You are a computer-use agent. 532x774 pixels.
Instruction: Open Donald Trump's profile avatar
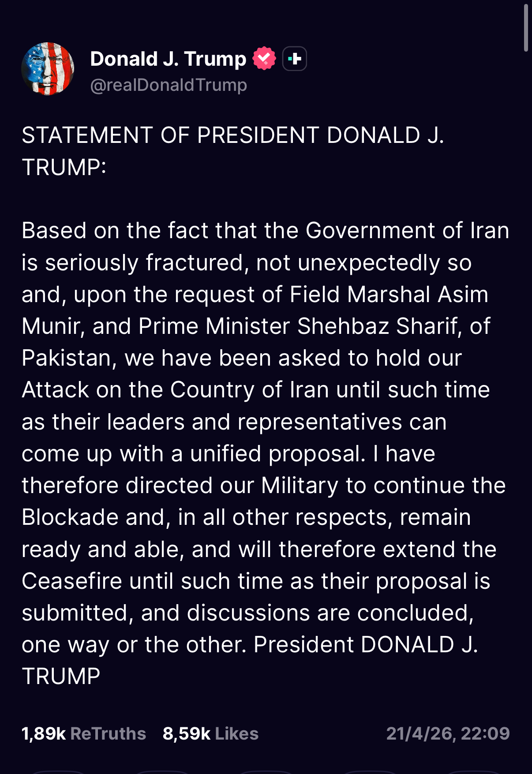click(x=48, y=68)
